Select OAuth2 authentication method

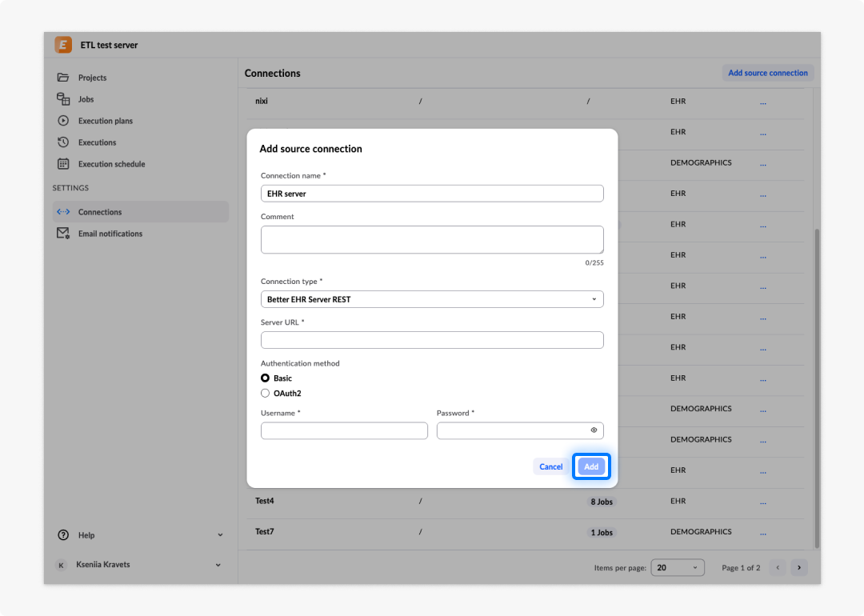click(x=265, y=394)
